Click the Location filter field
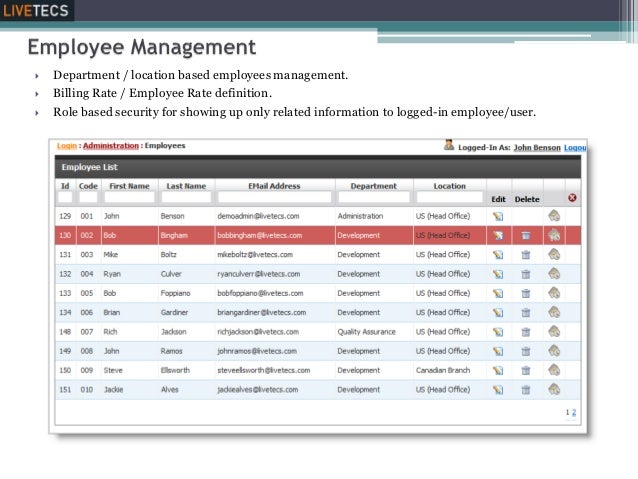This screenshot has width=638, height=479. click(450, 197)
